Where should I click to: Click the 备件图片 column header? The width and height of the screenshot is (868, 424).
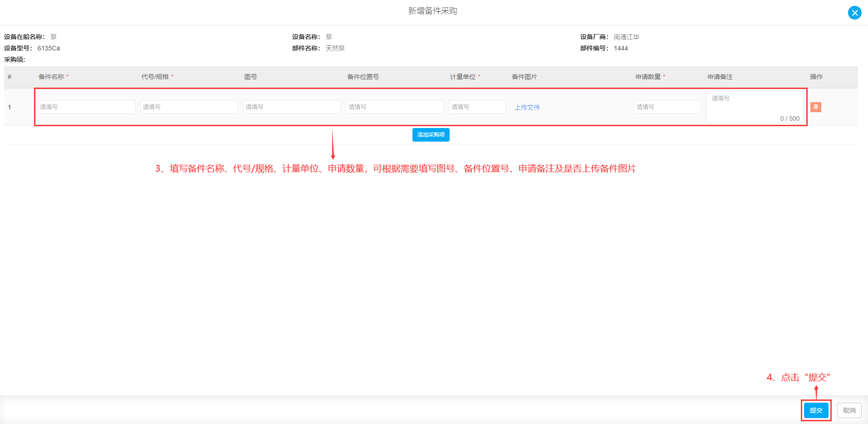point(524,77)
